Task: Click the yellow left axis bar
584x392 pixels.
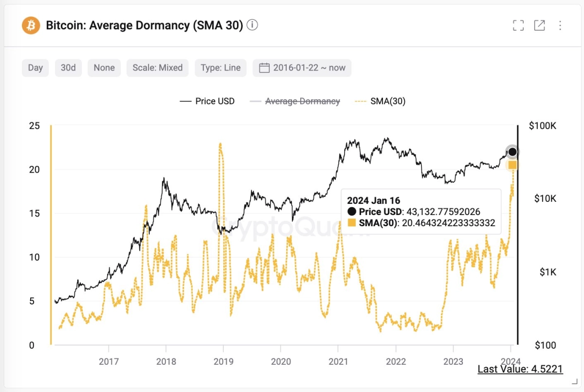Action: point(51,235)
